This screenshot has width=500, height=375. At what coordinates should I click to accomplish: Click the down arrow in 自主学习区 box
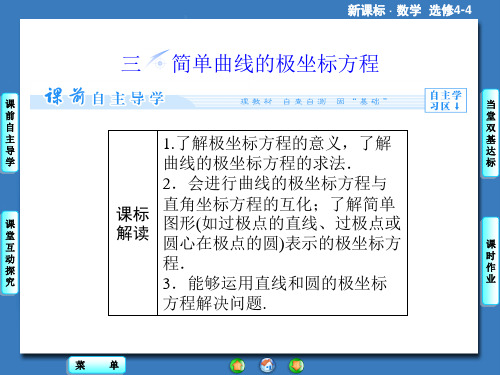(457, 106)
